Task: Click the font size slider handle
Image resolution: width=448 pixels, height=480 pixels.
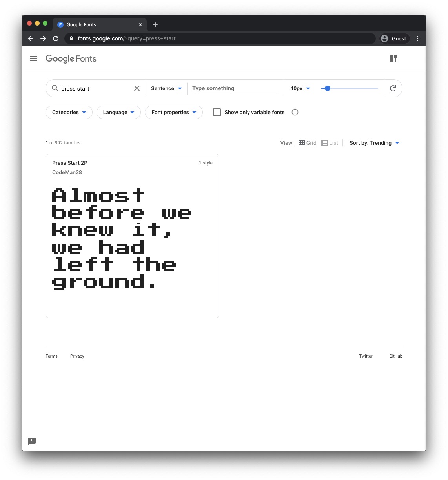Action: 328,88
